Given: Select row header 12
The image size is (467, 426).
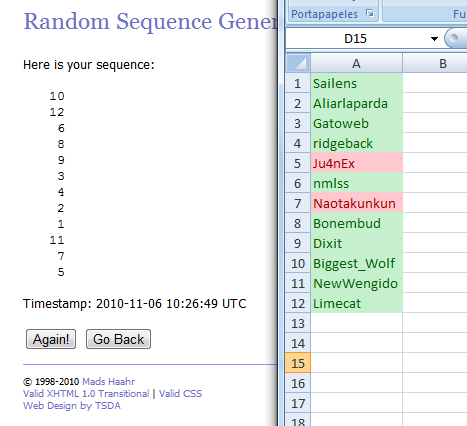Looking at the screenshot, I should [x=298, y=303].
